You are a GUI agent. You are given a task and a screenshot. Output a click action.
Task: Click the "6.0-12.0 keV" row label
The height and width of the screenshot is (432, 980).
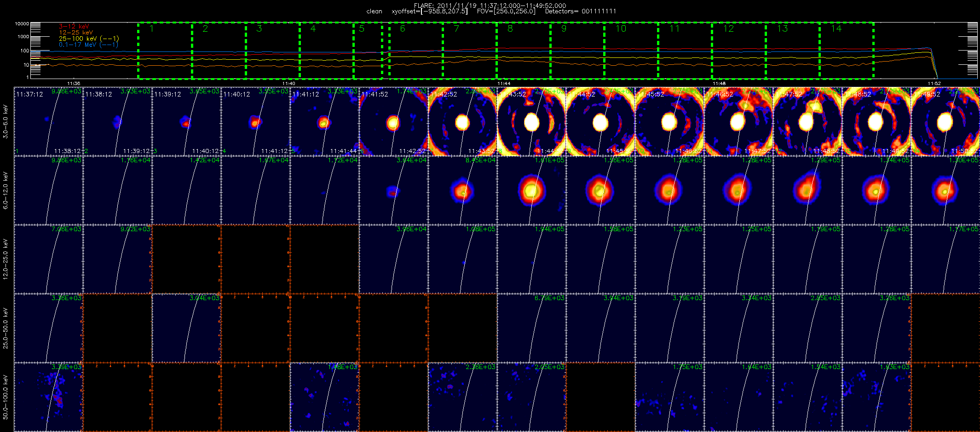point(6,191)
